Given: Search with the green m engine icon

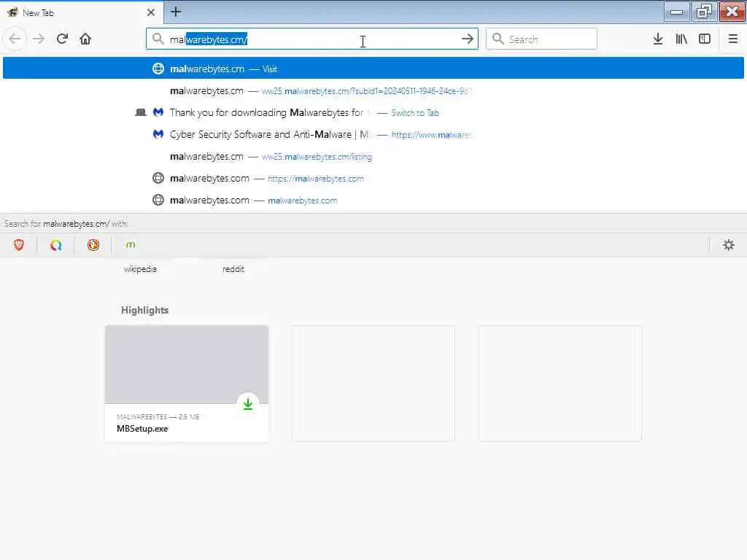Looking at the screenshot, I should pos(130,245).
